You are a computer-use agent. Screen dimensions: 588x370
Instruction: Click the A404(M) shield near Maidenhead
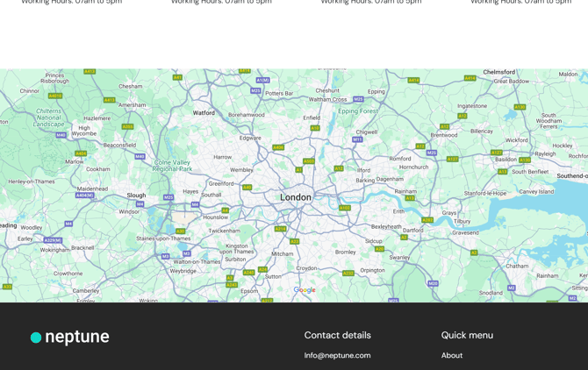tap(85, 196)
